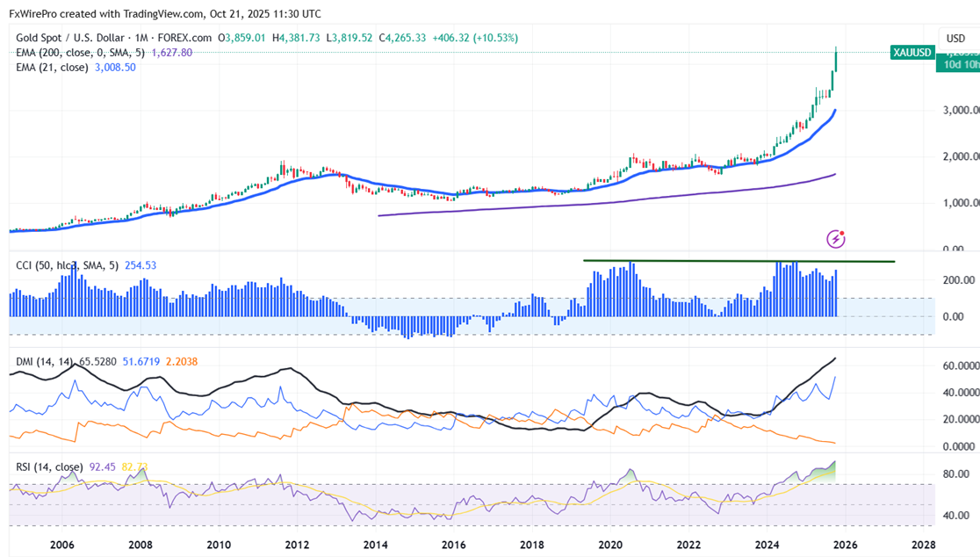Click the RSI value 92.45

[x=103, y=467]
